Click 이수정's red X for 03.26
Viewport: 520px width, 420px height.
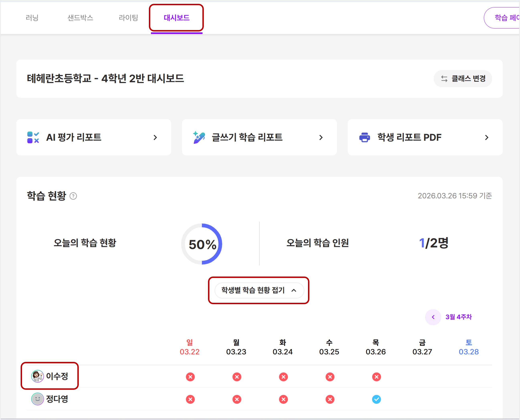376,377
